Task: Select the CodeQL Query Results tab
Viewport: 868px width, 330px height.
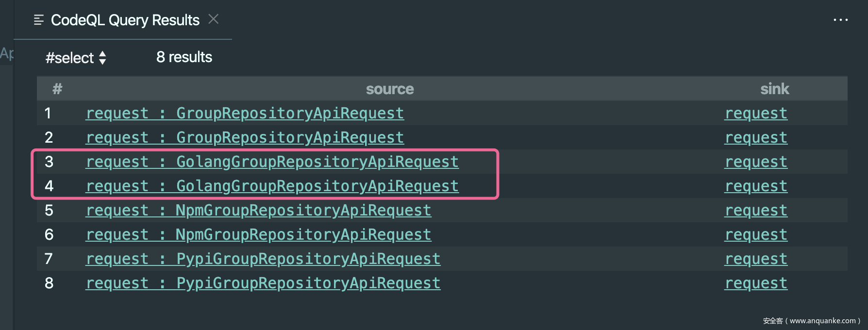Action: (125, 20)
